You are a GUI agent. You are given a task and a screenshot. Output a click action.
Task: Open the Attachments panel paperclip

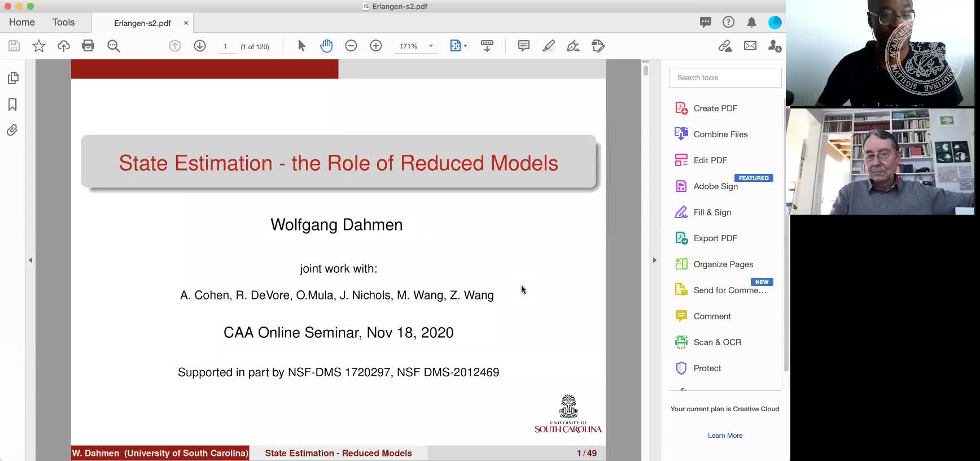click(x=12, y=131)
